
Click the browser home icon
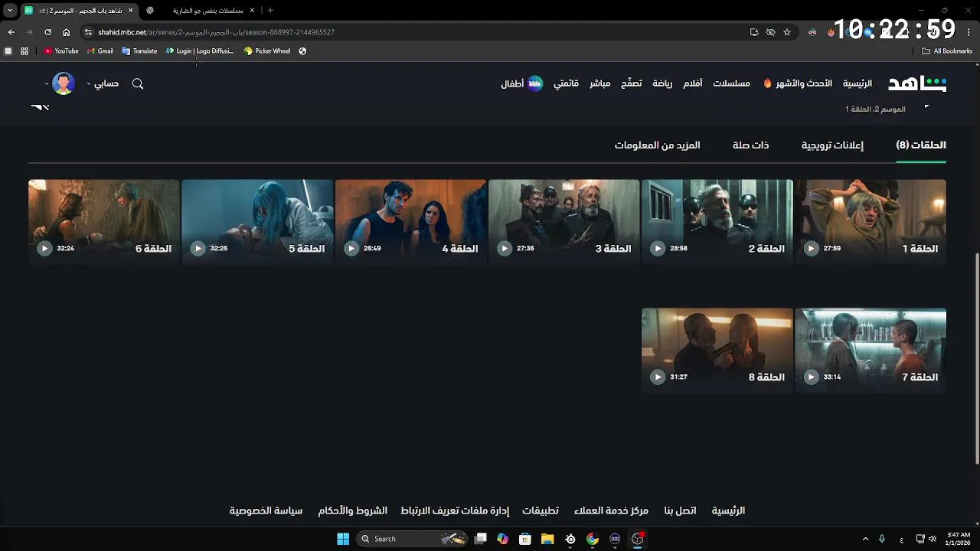(66, 32)
